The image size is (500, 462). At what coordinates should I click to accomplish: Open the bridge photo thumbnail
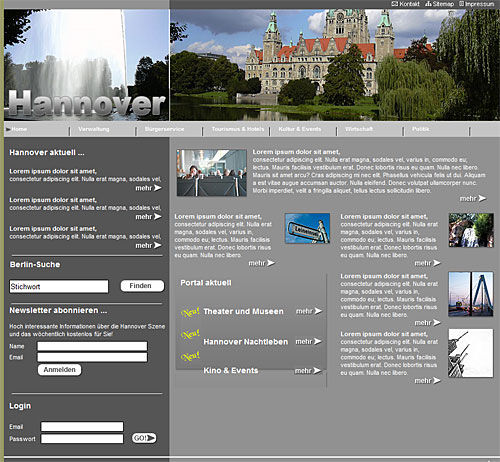(x=471, y=294)
